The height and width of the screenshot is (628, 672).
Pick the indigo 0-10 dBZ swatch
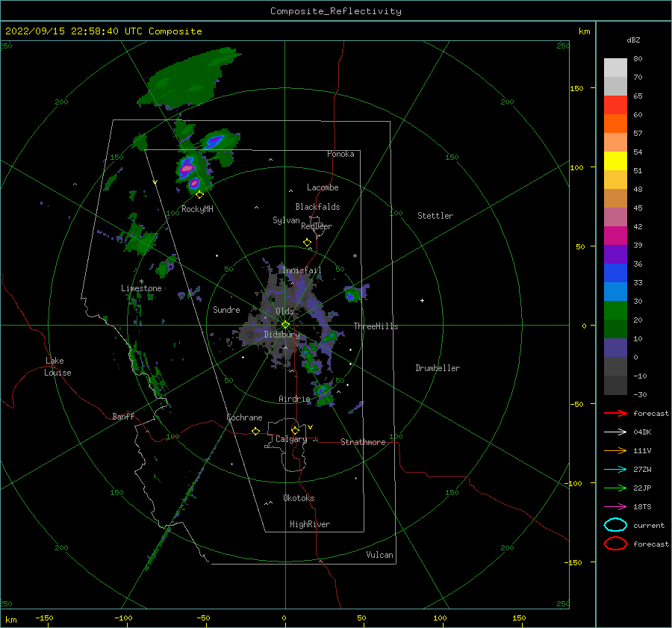point(615,348)
